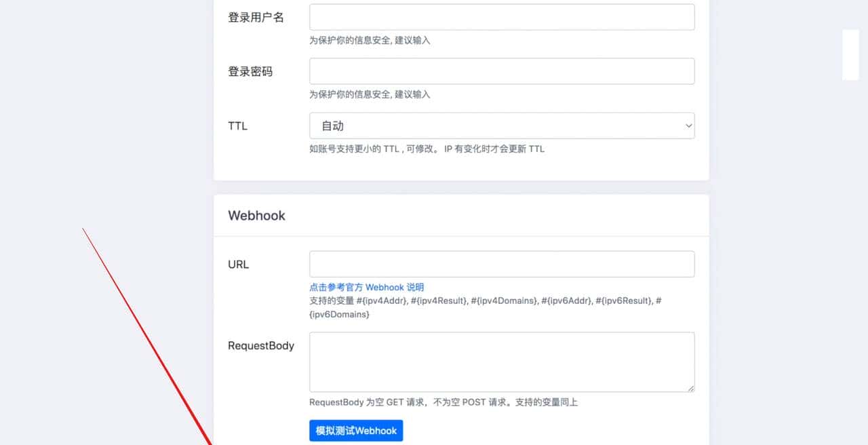Click the RequestBody resize grip
This screenshot has width=868, height=445.
coord(691,389)
